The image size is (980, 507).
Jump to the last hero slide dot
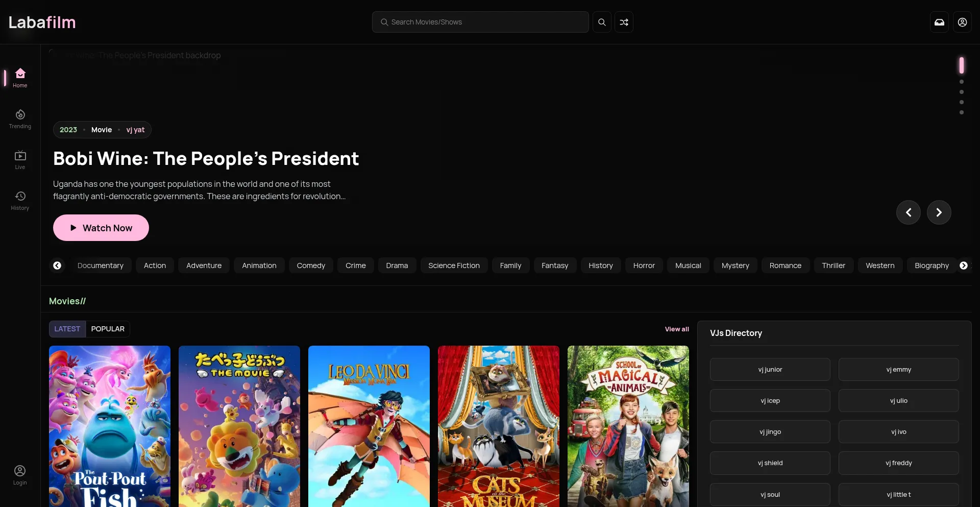pyautogui.click(x=962, y=112)
